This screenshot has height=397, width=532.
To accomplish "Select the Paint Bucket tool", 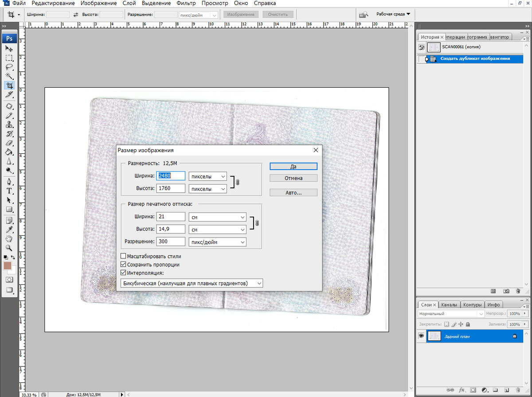I will 9,152.
